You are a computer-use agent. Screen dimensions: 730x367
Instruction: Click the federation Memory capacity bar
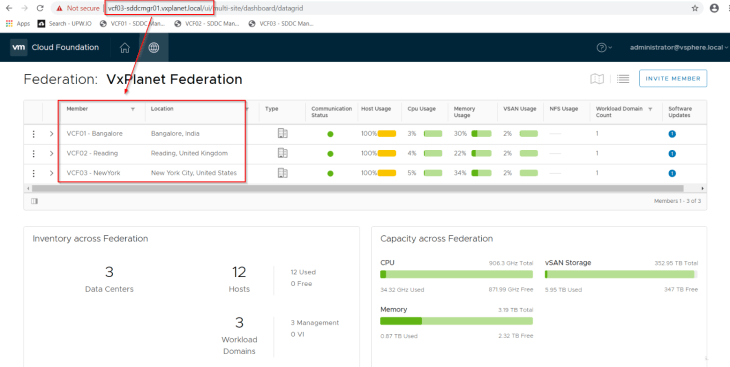click(x=456, y=321)
